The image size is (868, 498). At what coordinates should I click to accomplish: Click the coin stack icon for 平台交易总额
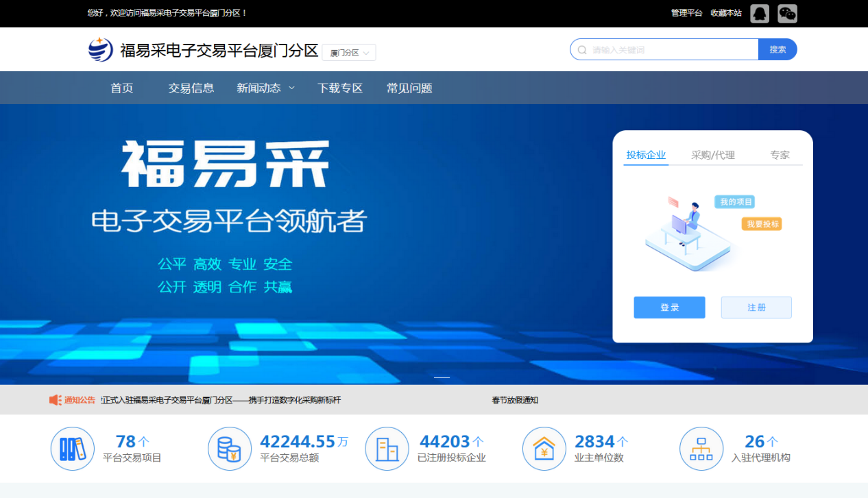coord(229,449)
